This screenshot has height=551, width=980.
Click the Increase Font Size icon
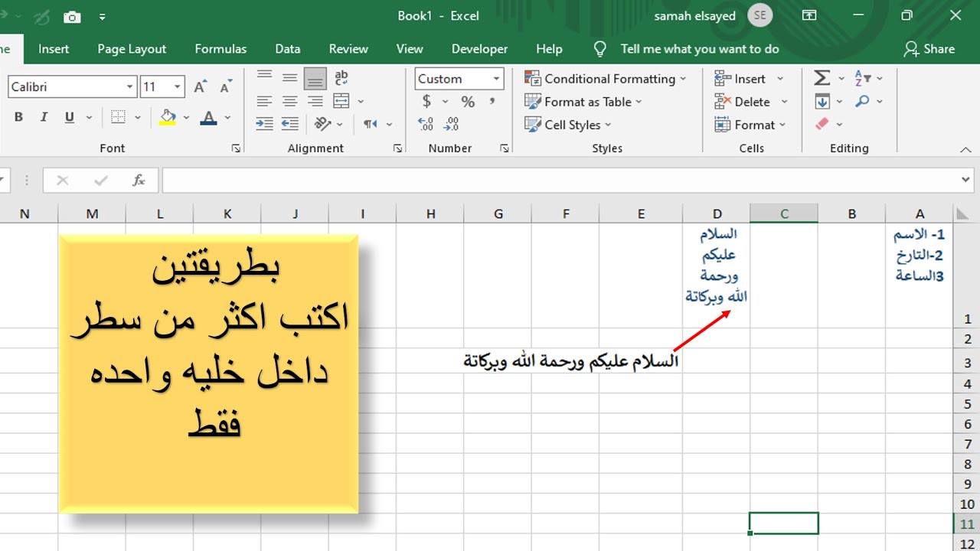click(200, 87)
